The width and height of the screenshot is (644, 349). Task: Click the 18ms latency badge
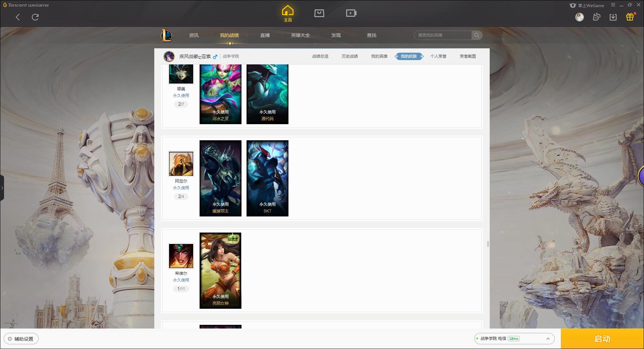(514, 339)
